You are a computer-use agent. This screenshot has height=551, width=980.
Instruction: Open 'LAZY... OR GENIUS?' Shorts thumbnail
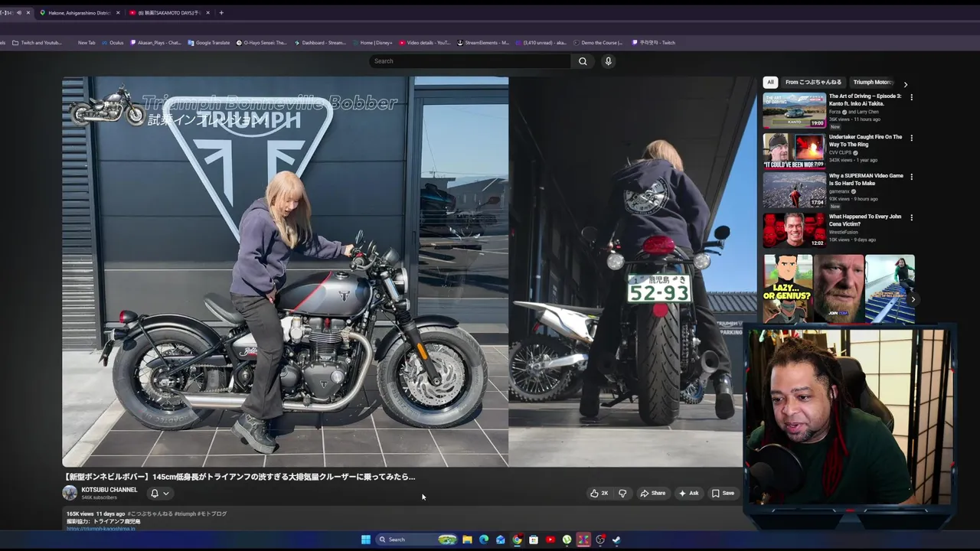[x=788, y=289]
